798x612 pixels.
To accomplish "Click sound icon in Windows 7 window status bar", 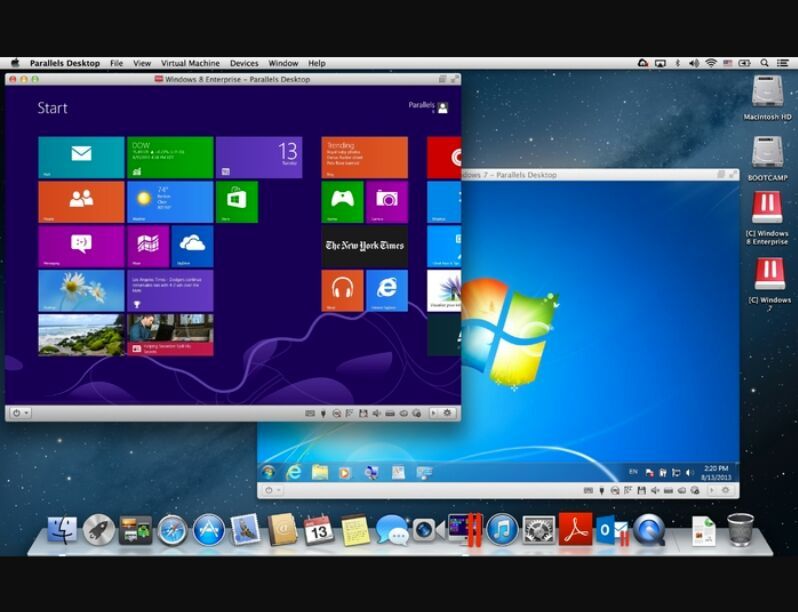I will click(655, 490).
